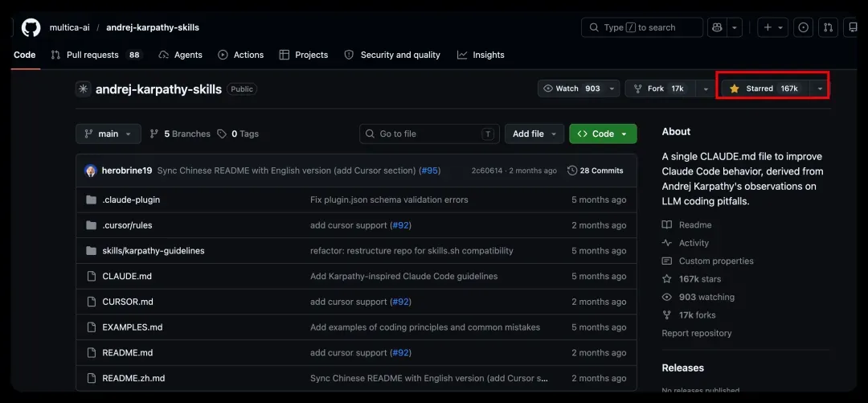Switch to the Projects tab
The image size is (868, 403).
tap(303, 55)
